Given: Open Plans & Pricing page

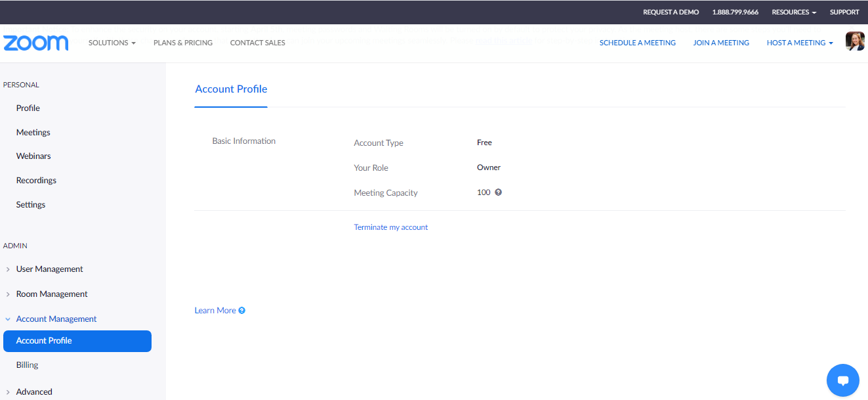Looking at the screenshot, I should (x=183, y=43).
